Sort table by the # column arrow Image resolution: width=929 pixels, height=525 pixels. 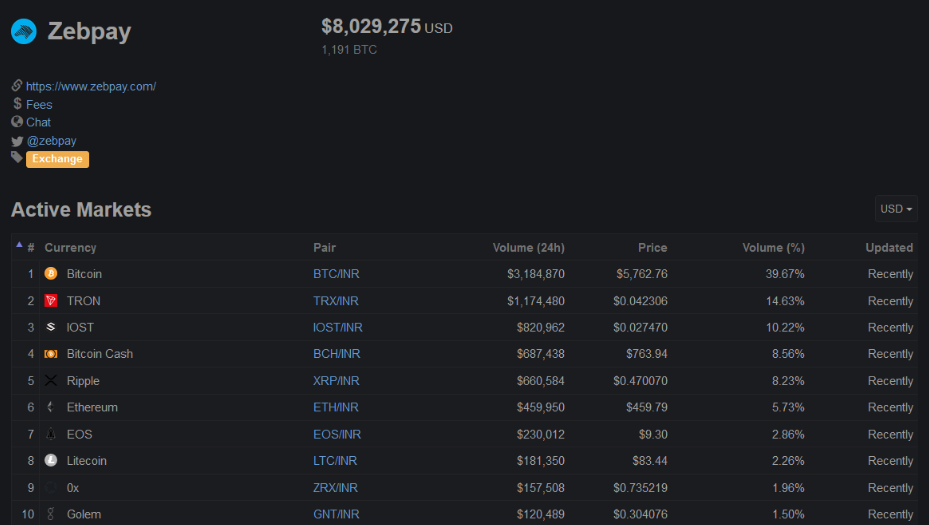20,244
